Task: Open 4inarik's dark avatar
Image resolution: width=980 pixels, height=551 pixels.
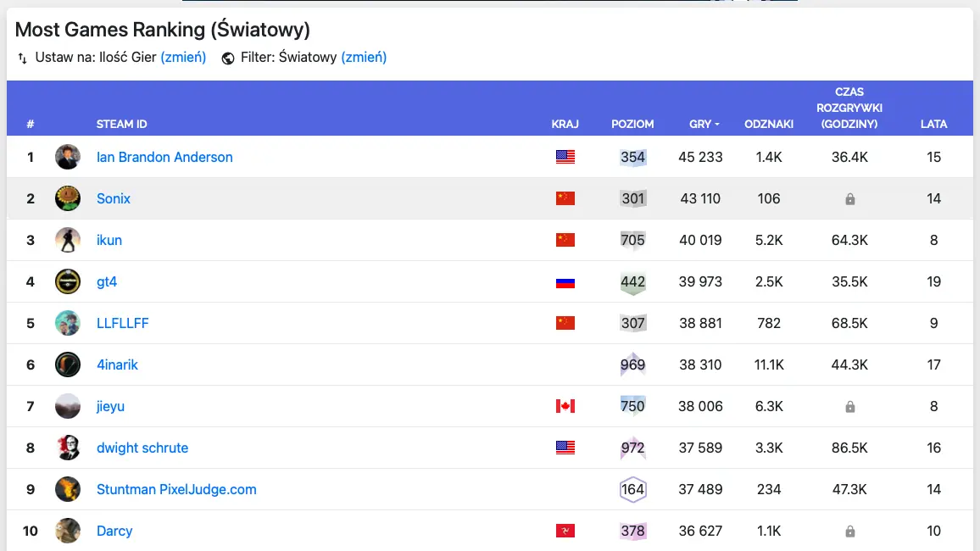Action: click(68, 365)
